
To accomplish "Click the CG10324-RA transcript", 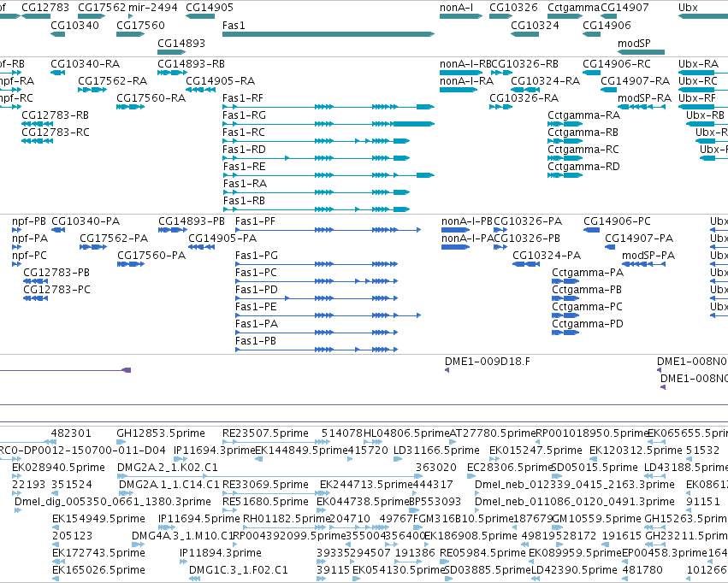I will (x=525, y=90).
